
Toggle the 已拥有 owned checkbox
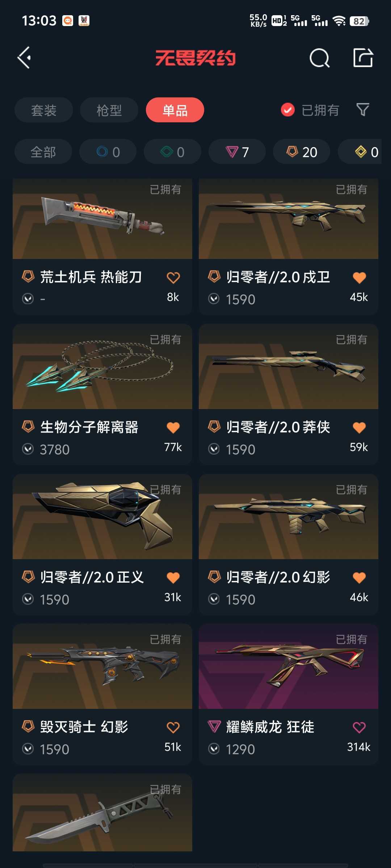click(x=288, y=110)
